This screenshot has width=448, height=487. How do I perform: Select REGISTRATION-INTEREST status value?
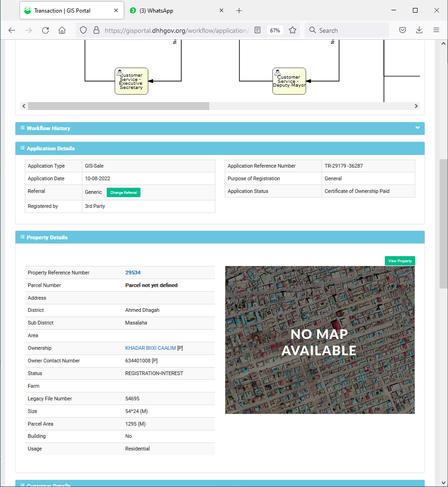(154, 373)
